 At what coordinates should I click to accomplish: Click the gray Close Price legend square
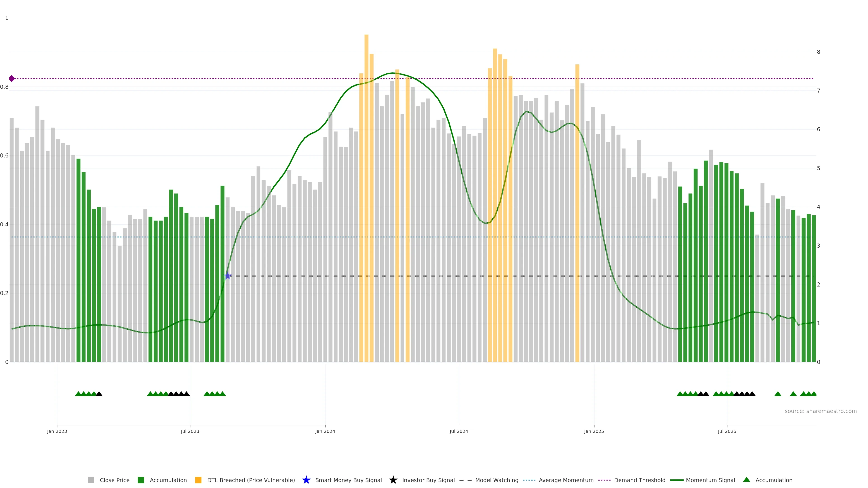point(91,480)
